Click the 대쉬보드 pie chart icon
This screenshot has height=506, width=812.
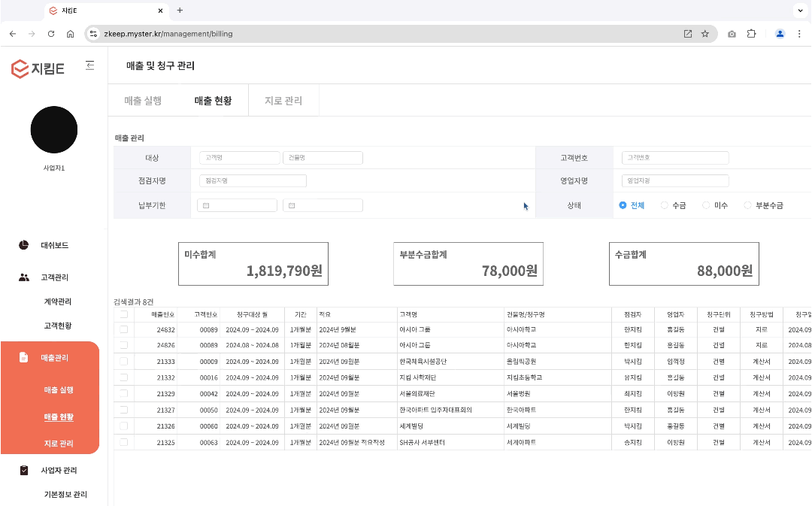click(x=24, y=245)
